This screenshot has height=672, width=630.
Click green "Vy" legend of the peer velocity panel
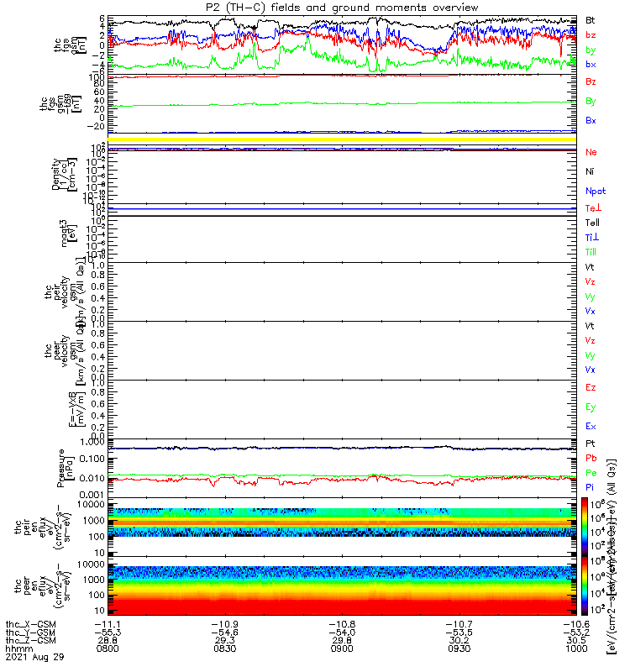tap(591, 355)
